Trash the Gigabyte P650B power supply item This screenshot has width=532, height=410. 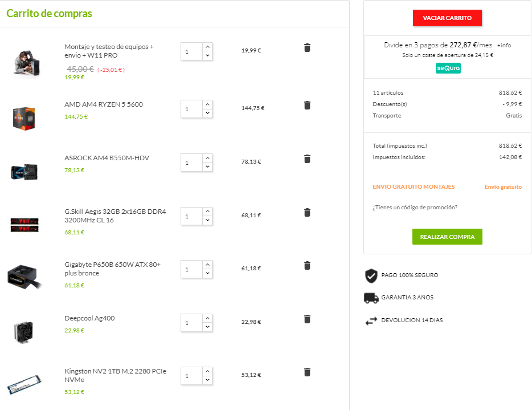coord(307,266)
